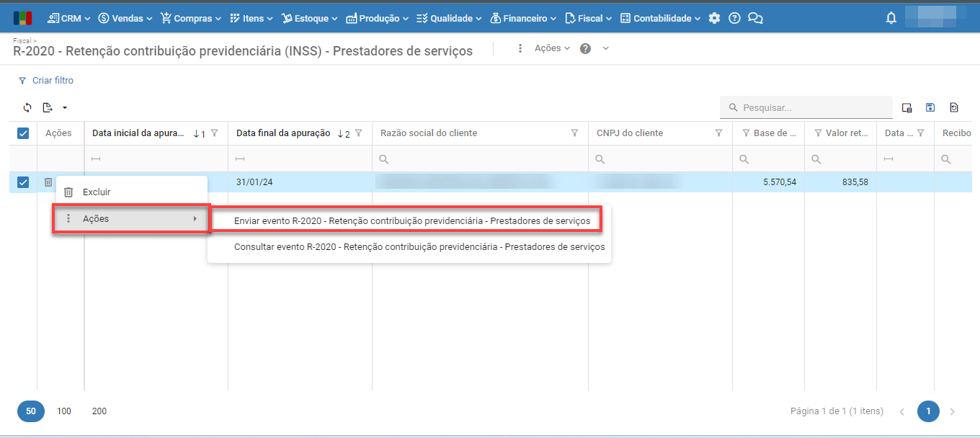980x438 pixels.
Task: Open the Itens menu
Action: pos(251,18)
